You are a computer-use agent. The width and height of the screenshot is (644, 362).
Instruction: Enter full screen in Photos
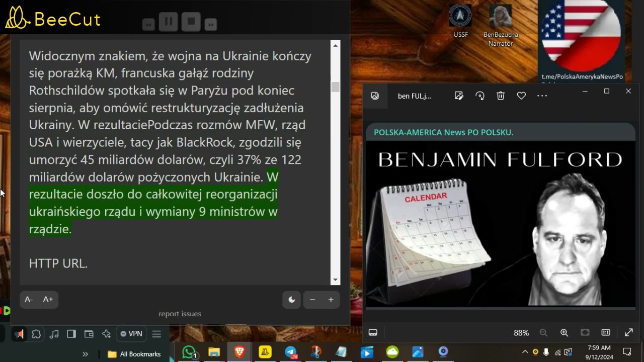click(x=629, y=332)
